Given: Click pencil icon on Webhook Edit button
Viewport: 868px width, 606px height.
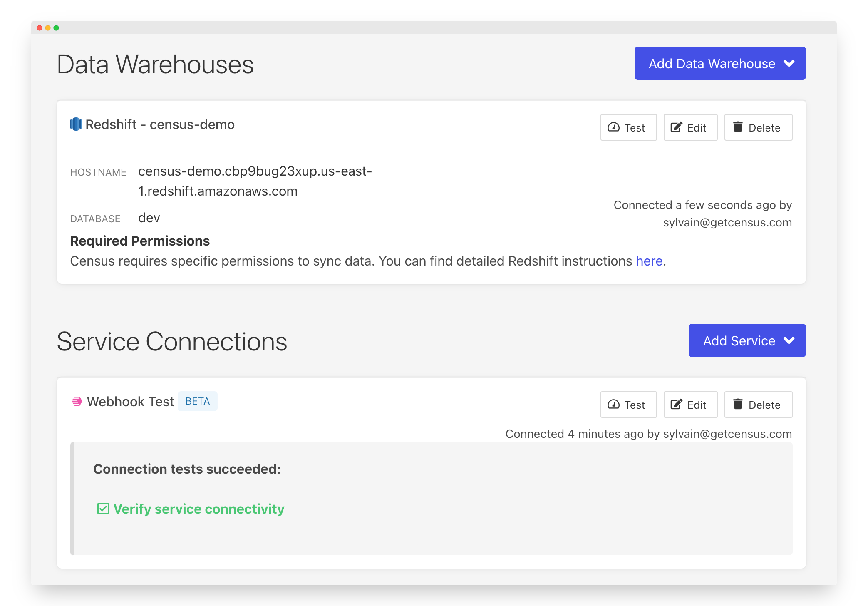Looking at the screenshot, I should coord(676,404).
